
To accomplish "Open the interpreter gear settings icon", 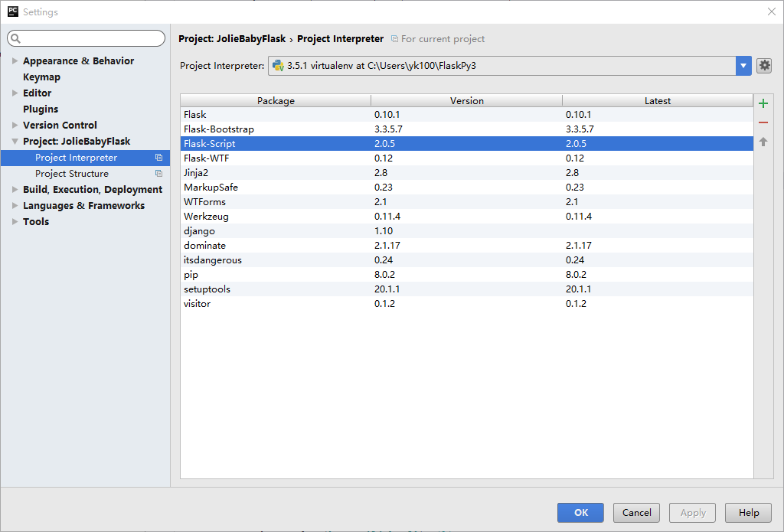I will tap(764, 66).
